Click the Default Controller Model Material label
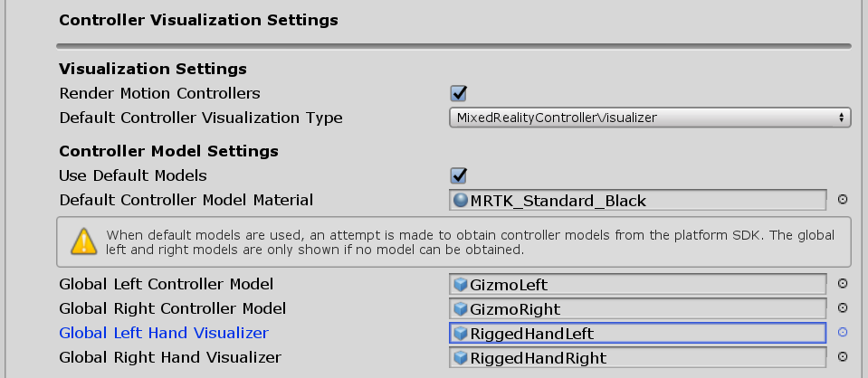The image size is (868, 378). tap(186, 200)
